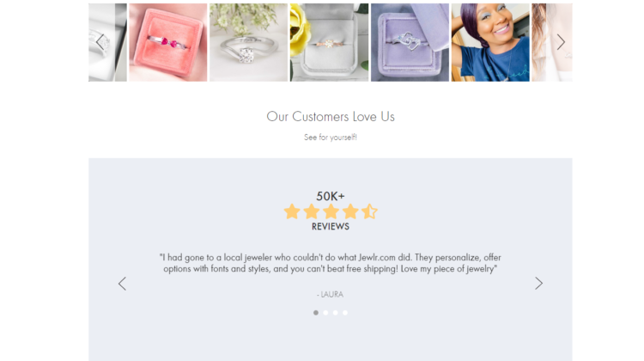Open partially visible rightmost gallery photo
This screenshot has width=644, height=361.
(x=552, y=42)
